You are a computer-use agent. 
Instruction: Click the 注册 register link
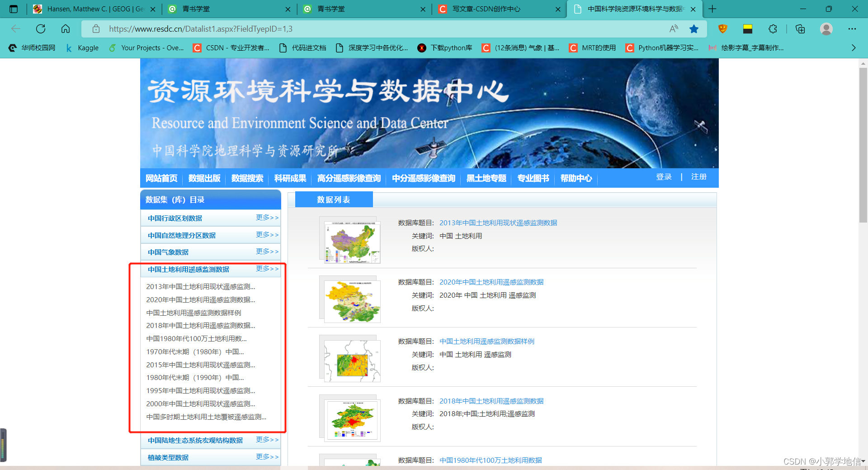tap(699, 177)
